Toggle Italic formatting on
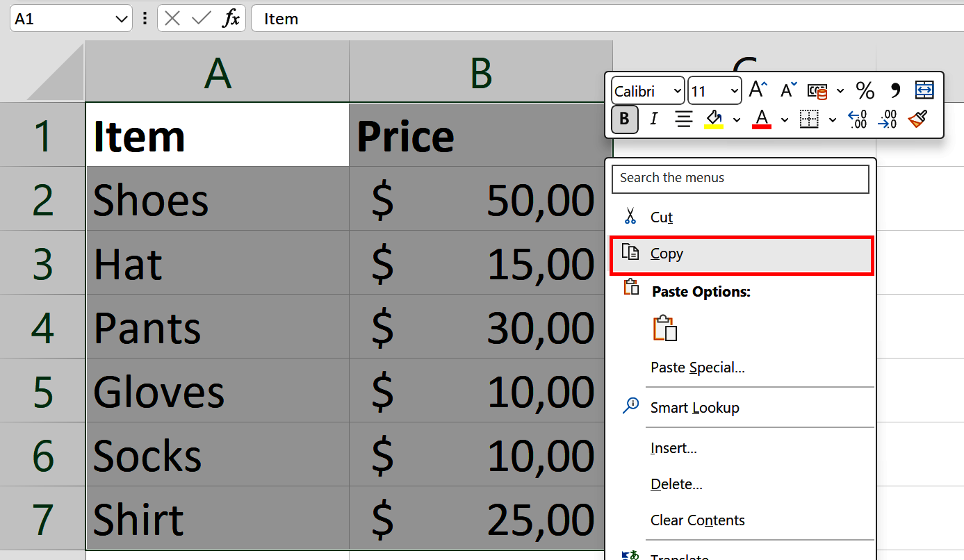This screenshot has width=964, height=560. click(x=653, y=119)
